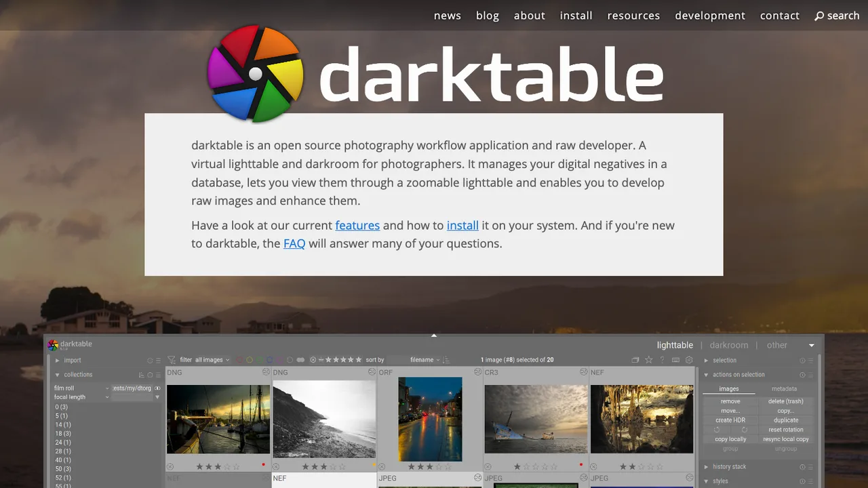The height and width of the screenshot is (488, 868).
Task: Open the FAQ link
Action: pyautogui.click(x=294, y=243)
